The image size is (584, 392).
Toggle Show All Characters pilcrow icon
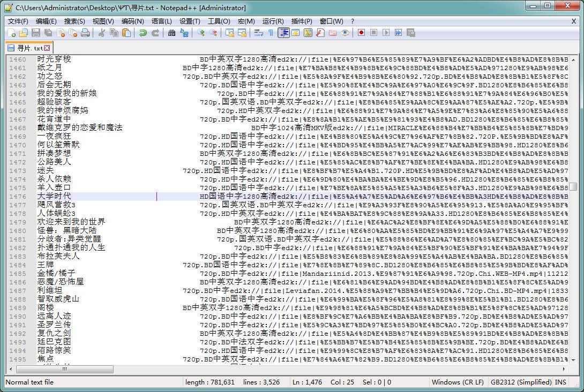271,33
